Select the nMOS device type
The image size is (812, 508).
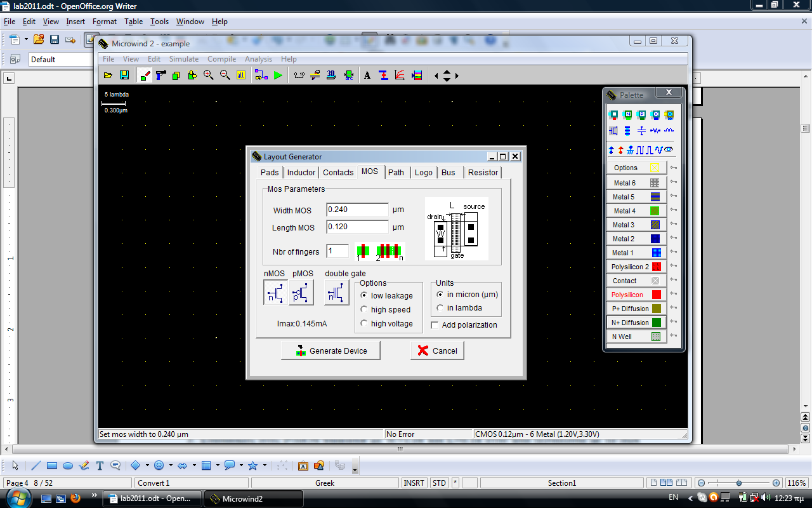click(275, 293)
